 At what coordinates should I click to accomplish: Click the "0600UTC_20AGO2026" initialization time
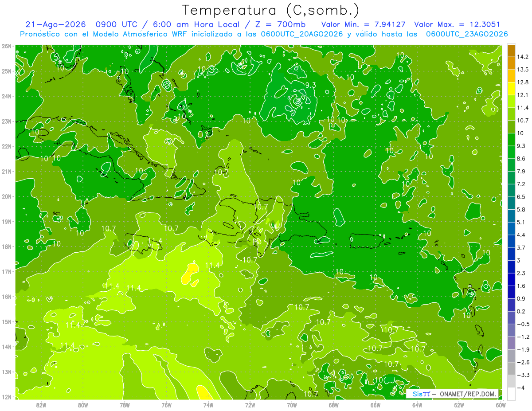pyautogui.click(x=302, y=34)
